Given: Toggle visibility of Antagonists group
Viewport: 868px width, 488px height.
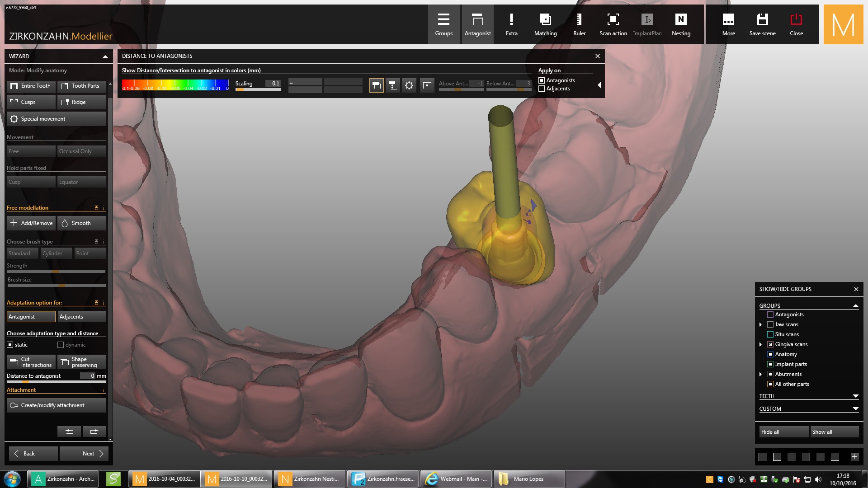Looking at the screenshot, I should pyautogui.click(x=770, y=314).
